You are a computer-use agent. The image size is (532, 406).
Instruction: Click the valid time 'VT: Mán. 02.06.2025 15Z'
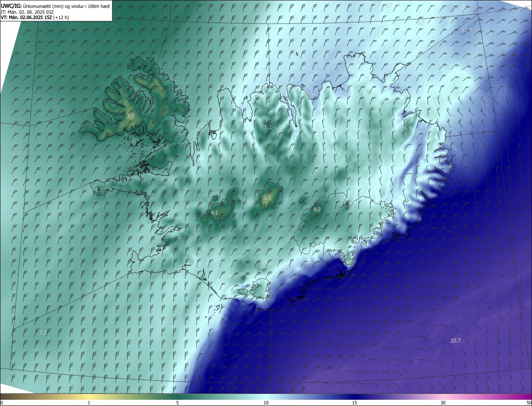26,17
